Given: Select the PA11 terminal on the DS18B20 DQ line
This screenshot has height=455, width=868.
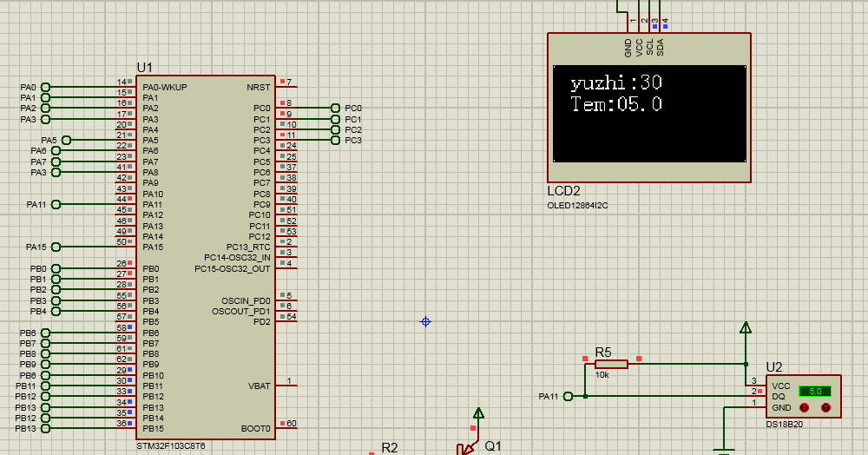Looking at the screenshot, I should (568, 396).
